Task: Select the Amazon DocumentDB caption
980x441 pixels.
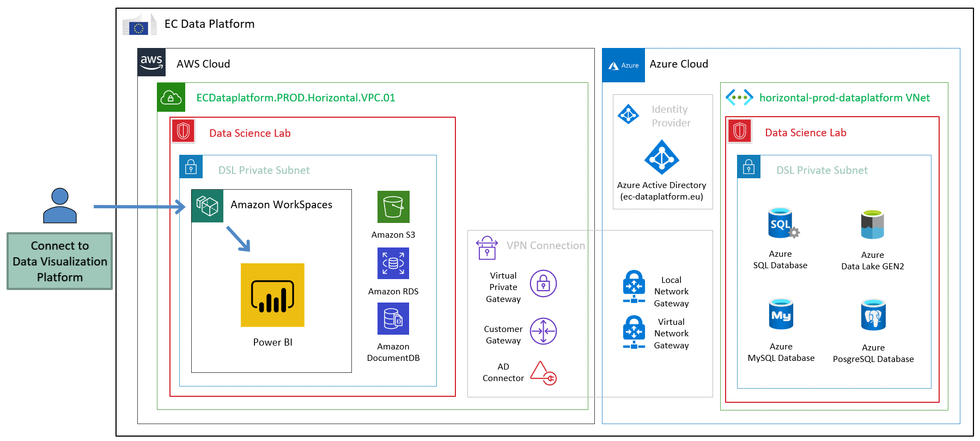Action: point(393,352)
